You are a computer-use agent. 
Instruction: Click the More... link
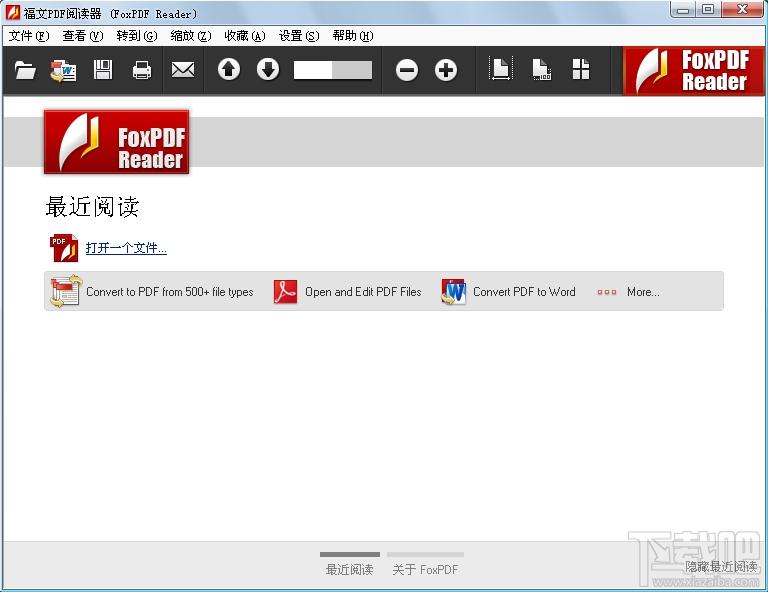tap(643, 292)
